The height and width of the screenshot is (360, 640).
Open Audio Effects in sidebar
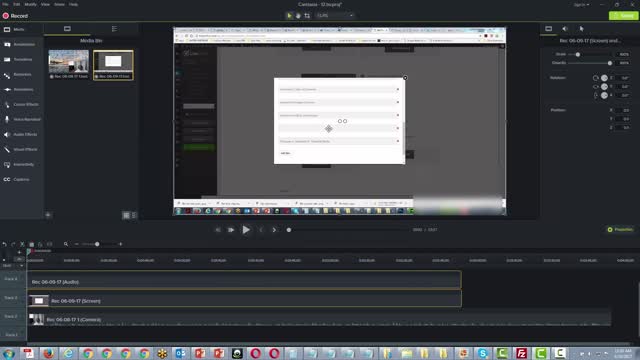click(22, 134)
